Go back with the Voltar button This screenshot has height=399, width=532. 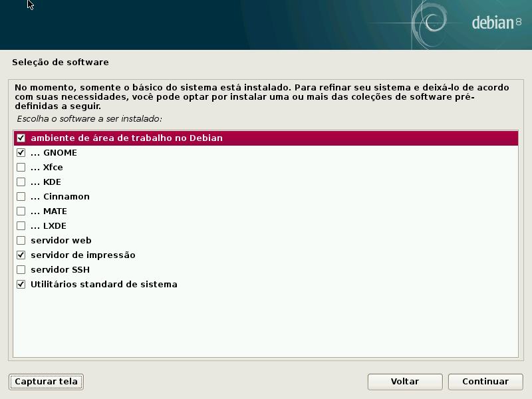404,382
